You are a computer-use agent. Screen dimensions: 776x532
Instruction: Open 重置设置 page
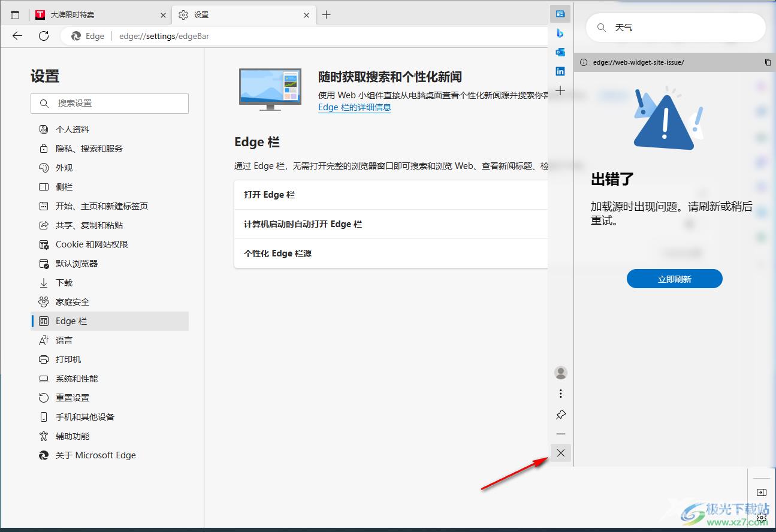coord(110,398)
